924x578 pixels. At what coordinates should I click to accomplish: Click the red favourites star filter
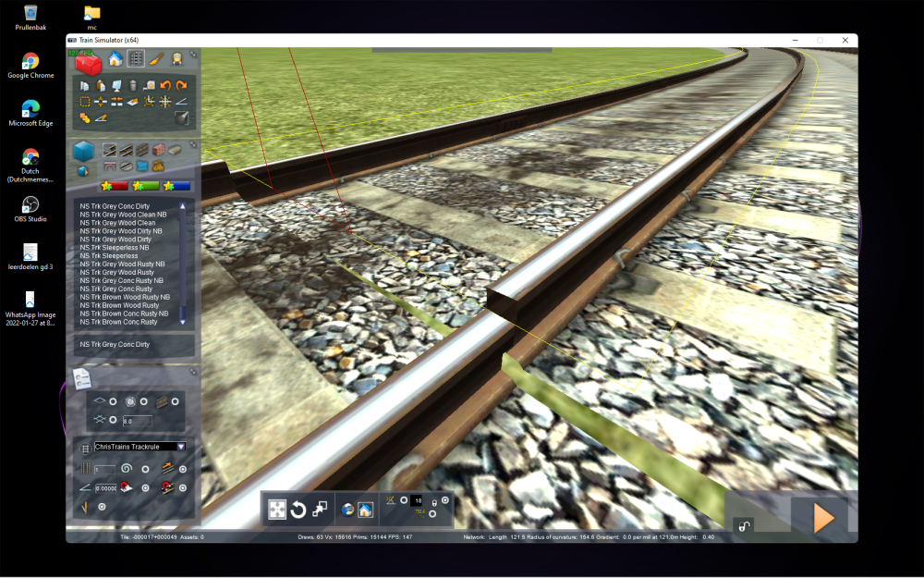pyautogui.click(x=115, y=186)
